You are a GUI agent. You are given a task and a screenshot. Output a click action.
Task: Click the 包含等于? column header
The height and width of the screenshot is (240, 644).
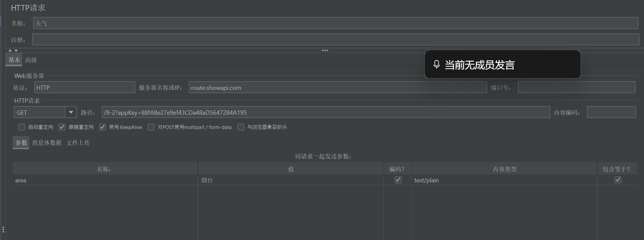[617, 169]
